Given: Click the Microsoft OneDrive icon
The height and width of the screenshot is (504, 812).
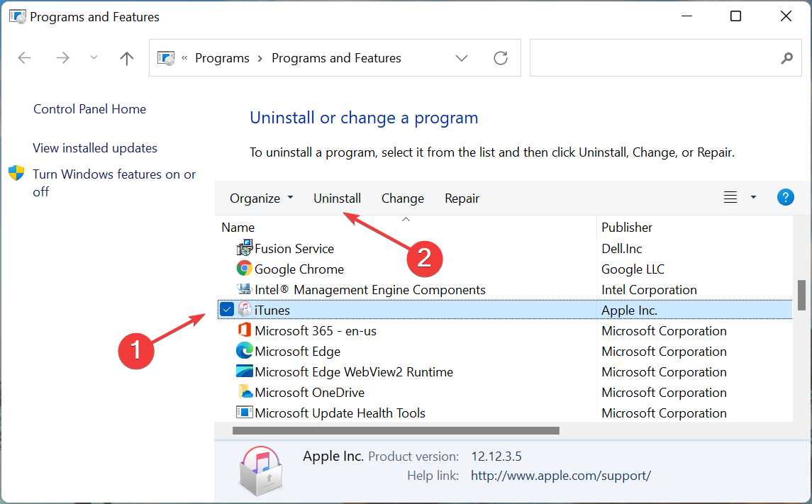Looking at the screenshot, I should 244,392.
